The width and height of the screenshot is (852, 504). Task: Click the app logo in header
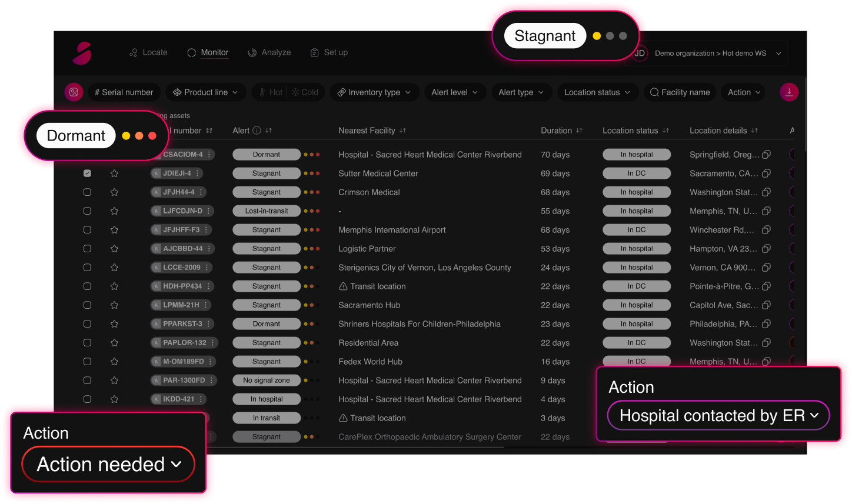(82, 53)
